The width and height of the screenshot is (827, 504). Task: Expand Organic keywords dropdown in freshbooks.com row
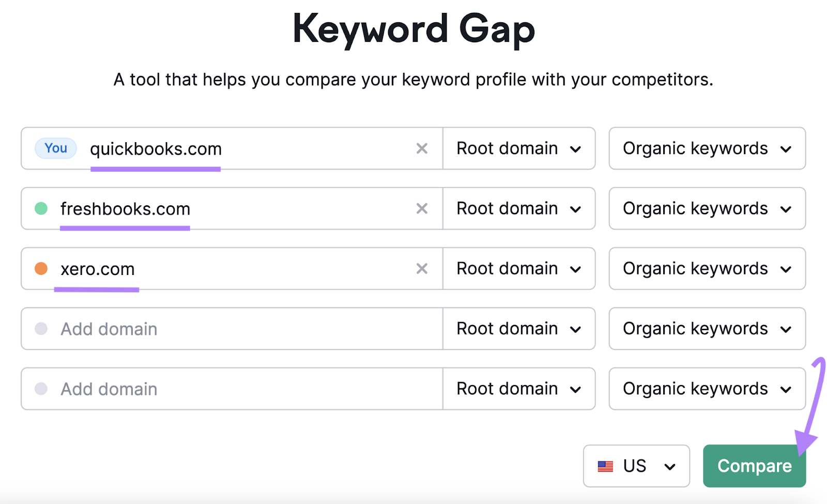point(707,209)
